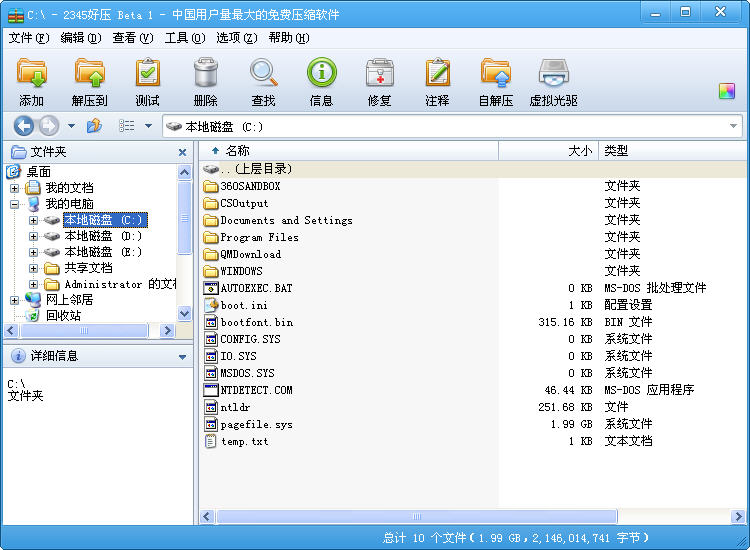Expand the 我的文档 tree node
Screen dimensions: 750x550
click(x=15, y=188)
